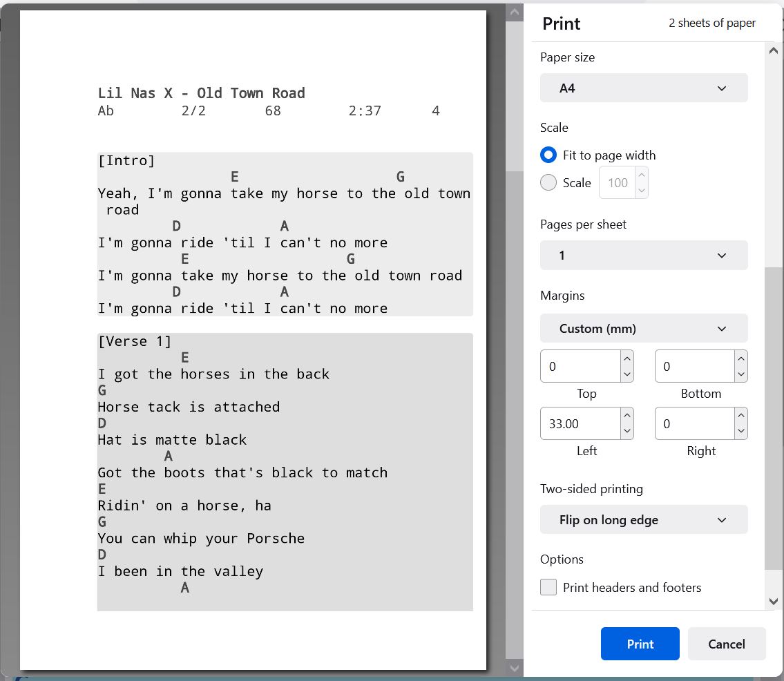This screenshot has width=784, height=681.
Task: Increase the Scale percentage with its up arrow
Action: [640, 176]
